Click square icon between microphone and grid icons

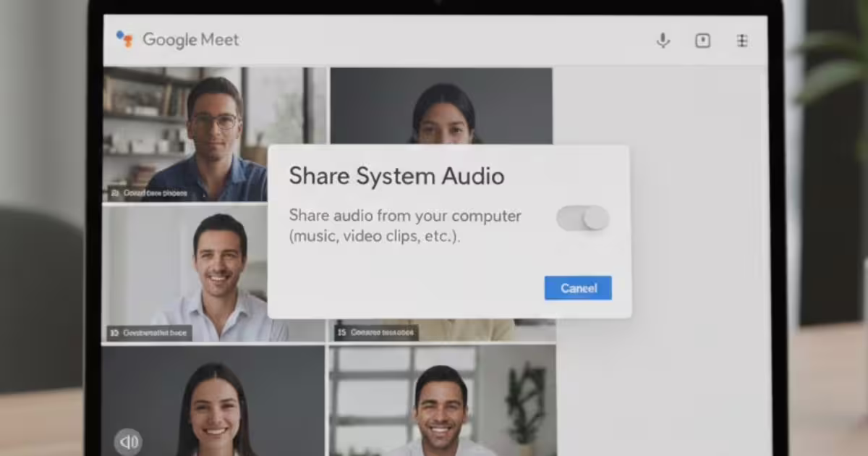[702, 41]
